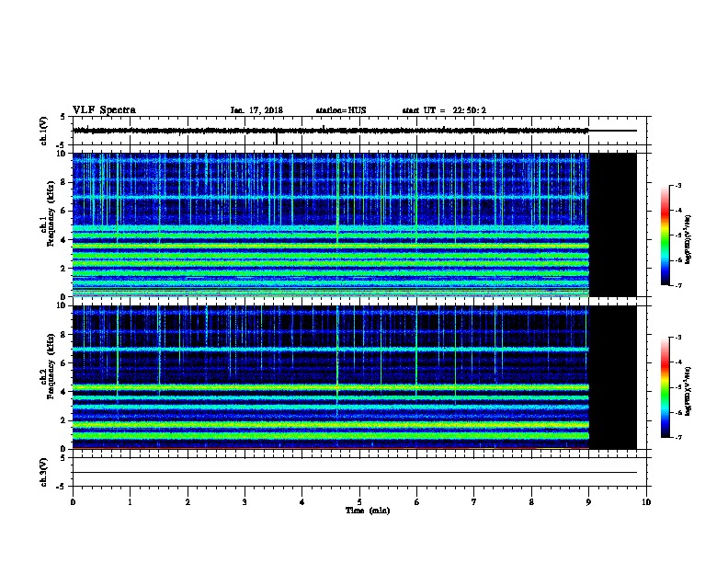
Task: Click the "ch.3(V)" axis label
Action: click(x=43, y=473)
